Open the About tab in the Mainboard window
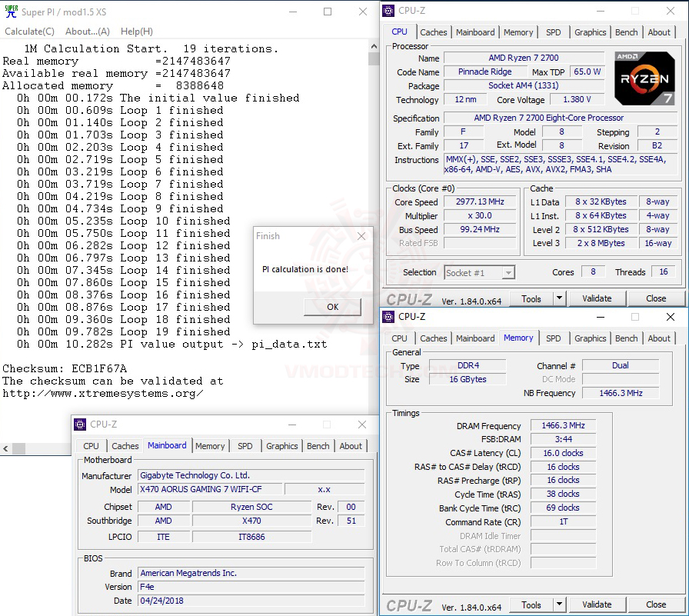This screenshot has width=689, height=616. (x=351, y=445)
